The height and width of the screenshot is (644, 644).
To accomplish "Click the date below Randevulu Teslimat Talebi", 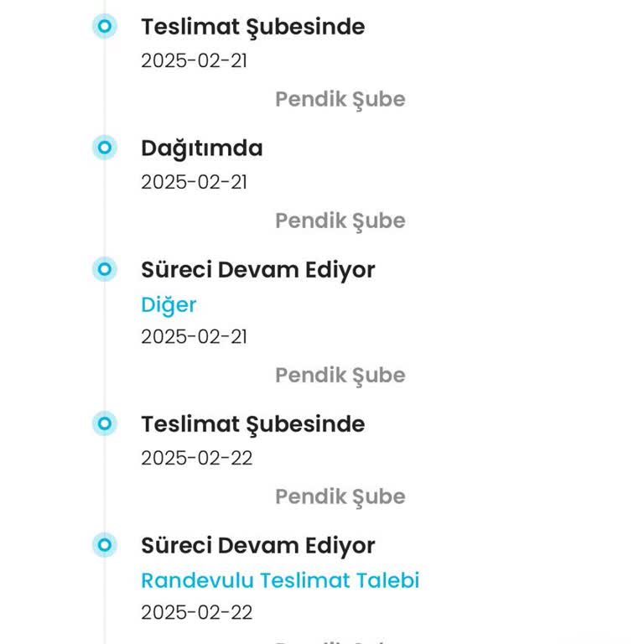I will click(x=196, y=613).
